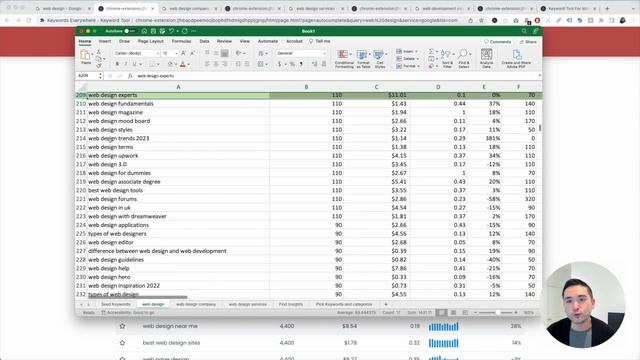640x360 pixels.
Task: Click the Share button
Action: [528, 42]
